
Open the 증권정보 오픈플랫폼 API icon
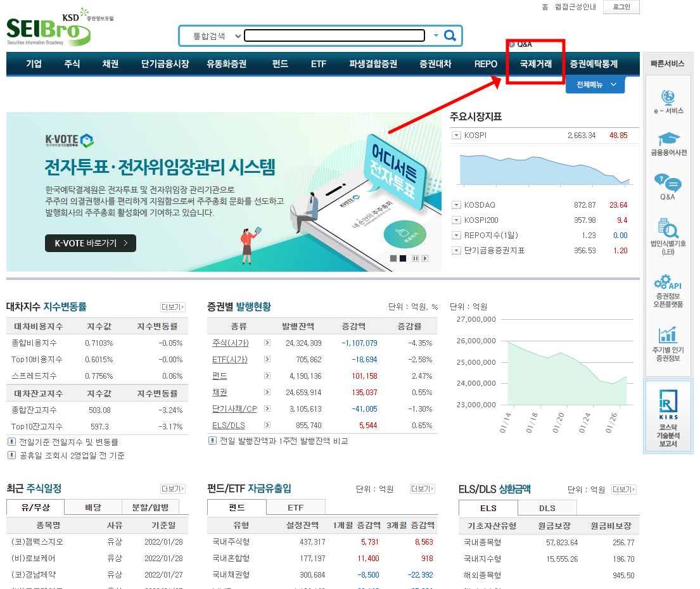coord(668,282)
